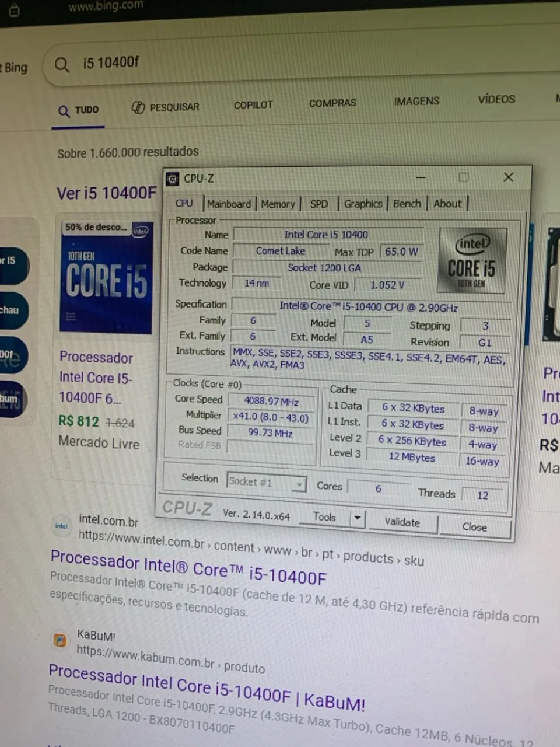Click the intel.com.br URL breadcrumb
The image size is (560, 747).
tap(251, 547)
